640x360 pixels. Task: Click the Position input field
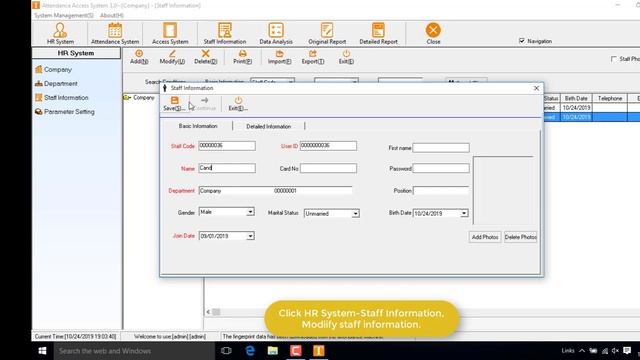pyautogui.click(x=441, y=191)
